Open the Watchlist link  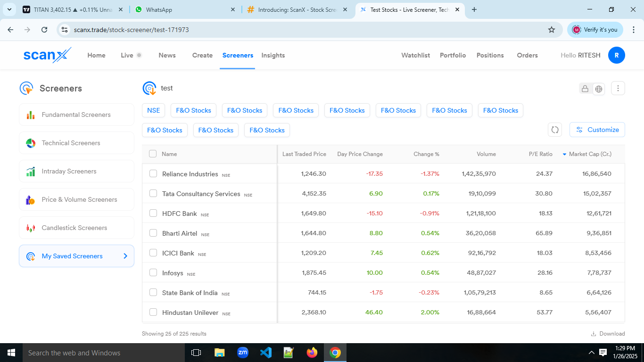[x=415, y=55]
